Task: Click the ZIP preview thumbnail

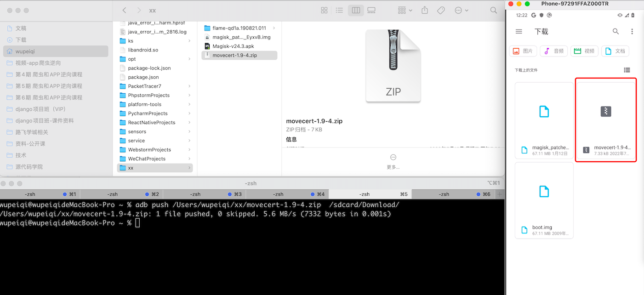Action: point(393,66)
